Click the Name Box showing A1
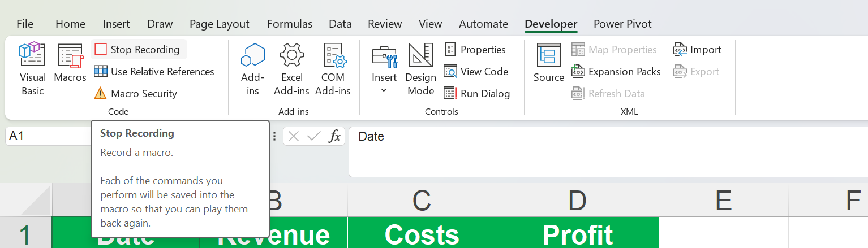 click(x=49, y=136)
